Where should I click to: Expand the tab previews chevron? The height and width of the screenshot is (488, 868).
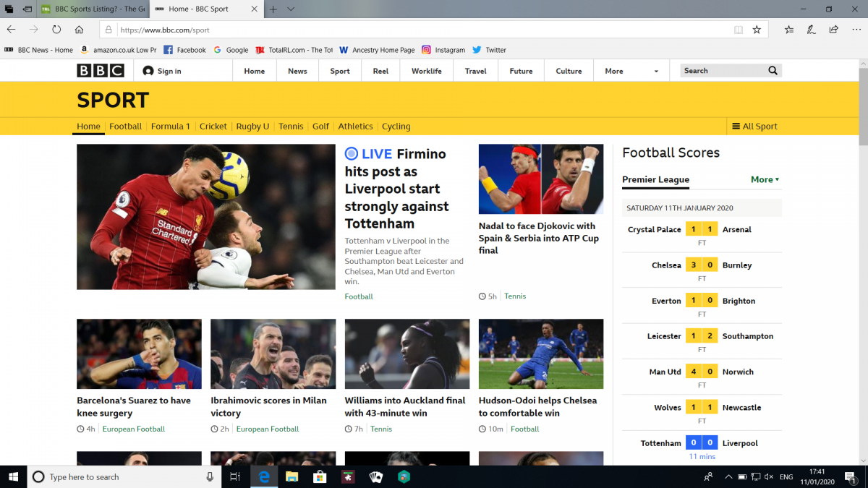291,9
